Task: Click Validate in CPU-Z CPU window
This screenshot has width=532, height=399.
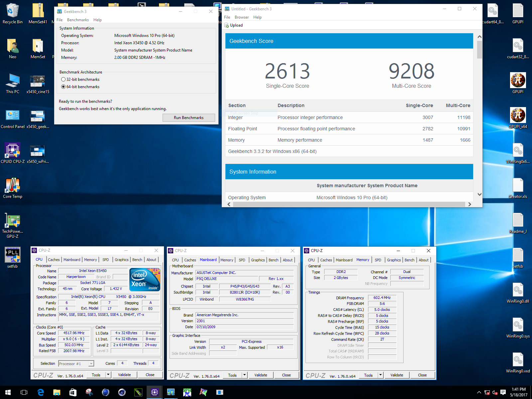Action: click(x=124, y=375)
